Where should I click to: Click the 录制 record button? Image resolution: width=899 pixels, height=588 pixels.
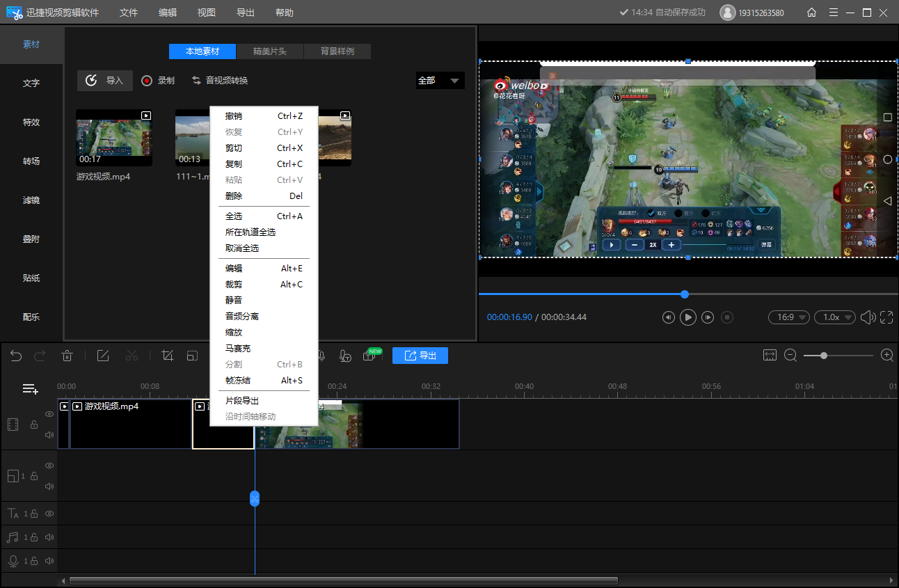click(158, 81)
